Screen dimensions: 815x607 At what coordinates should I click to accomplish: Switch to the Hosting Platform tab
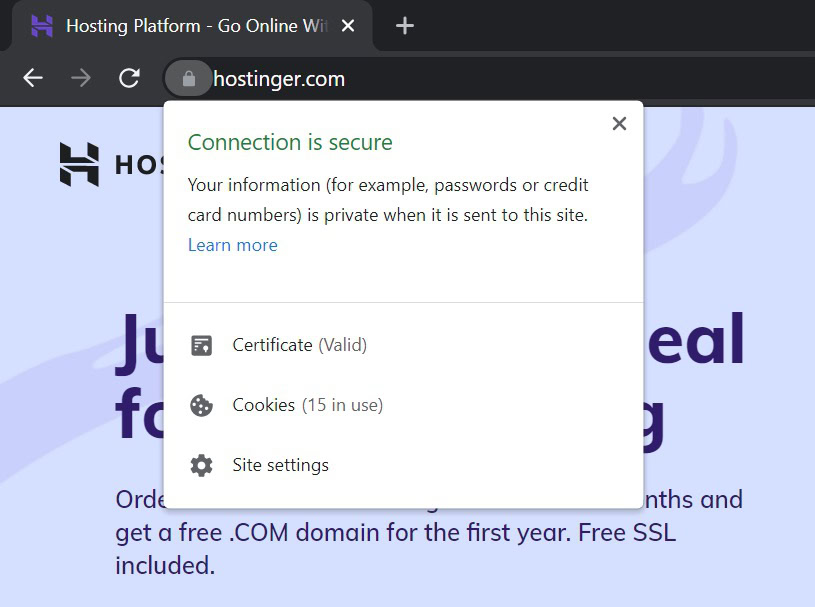tap(190, 25)
